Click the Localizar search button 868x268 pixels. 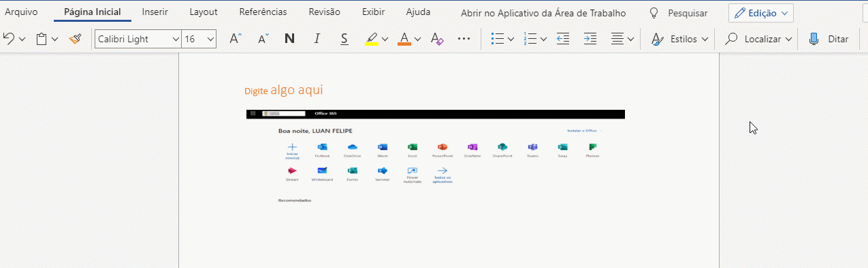753,39
